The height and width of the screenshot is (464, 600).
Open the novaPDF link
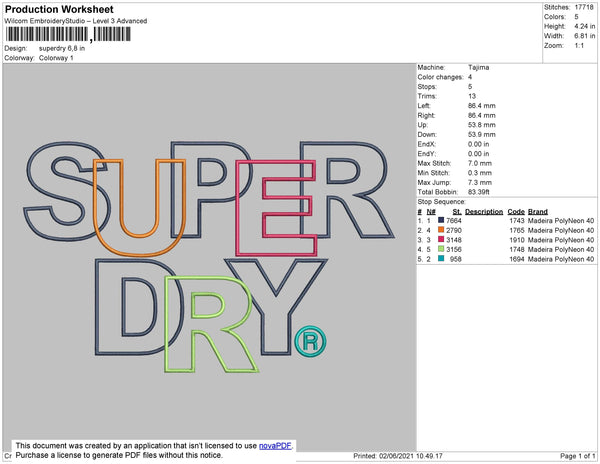pos(275,446)
